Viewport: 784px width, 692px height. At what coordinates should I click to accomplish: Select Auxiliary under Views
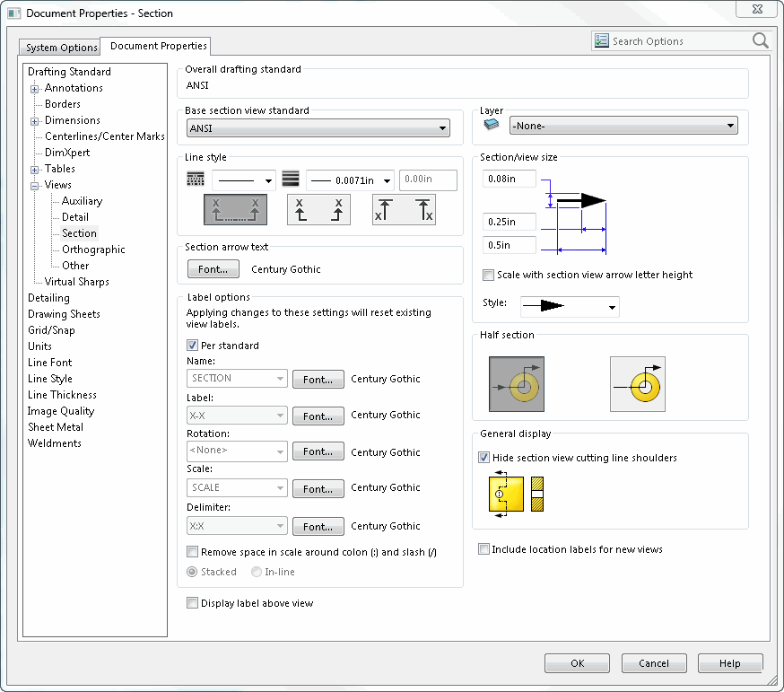(82, 201)
